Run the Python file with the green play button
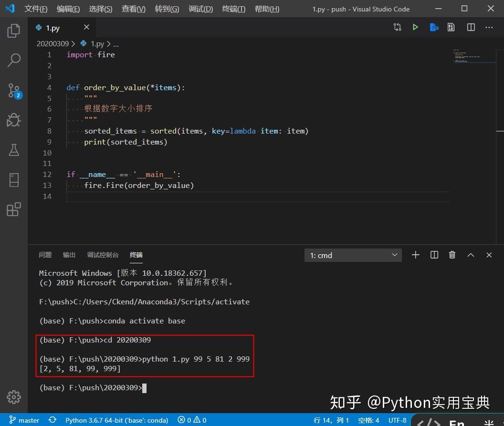This screenshot has height=426, width=504. [415, 27]
